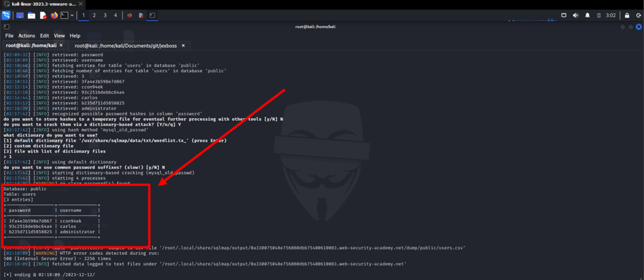Switch to workspace 3

click(105, 16)
